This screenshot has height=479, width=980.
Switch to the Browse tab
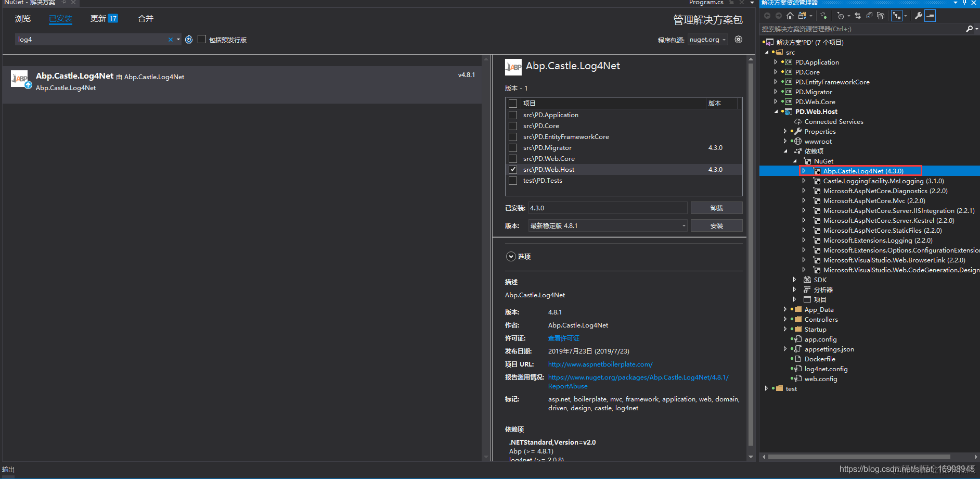click(x=23, y=19)
